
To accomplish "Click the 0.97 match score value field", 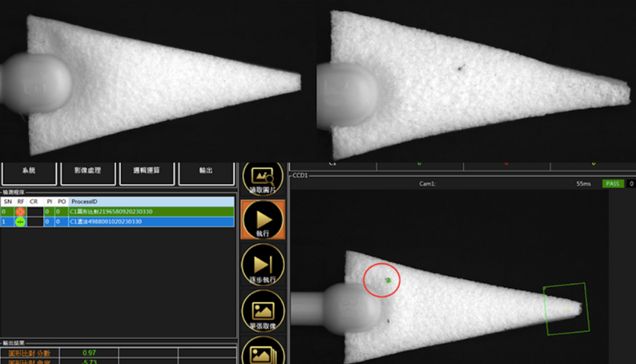I will coord(89,353).
